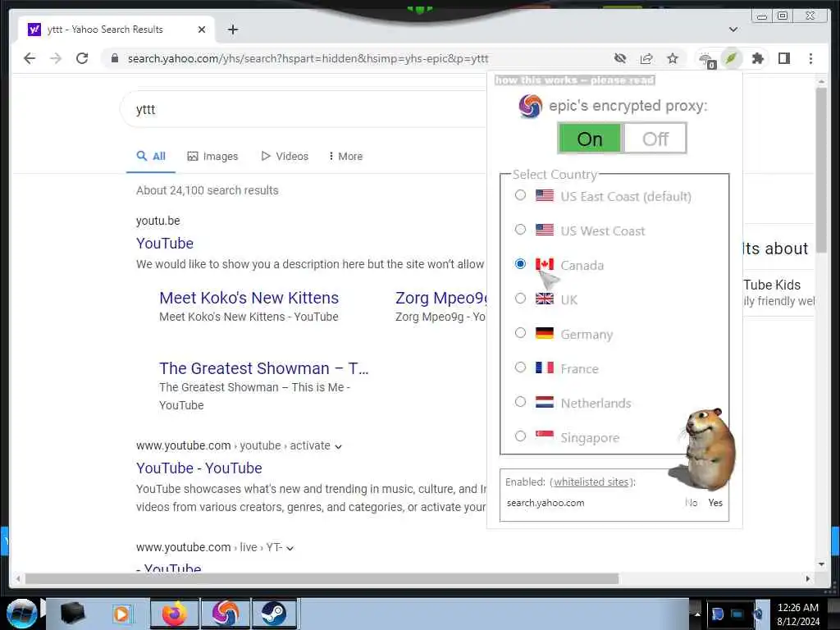Viewport: 840px width, 630px height.
Task: Click the browser forward arrow
Action: 56,58
